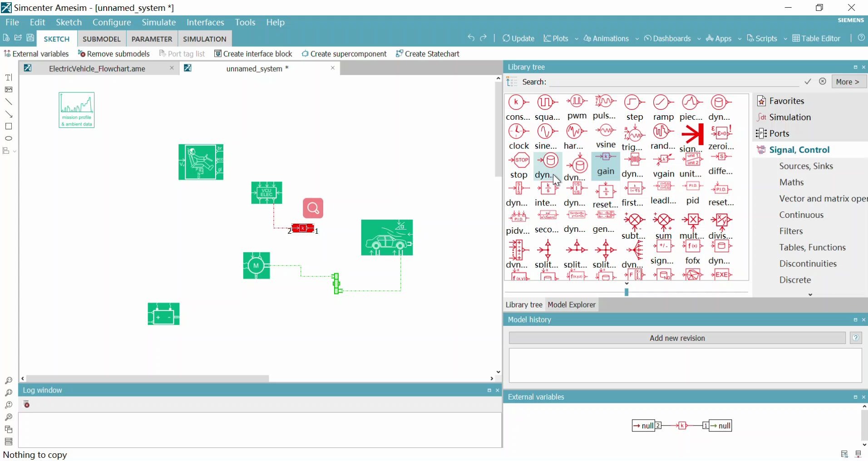The image size is (868, 461).
Task: Click the library icon size slider handle
Action: [626, 292]
